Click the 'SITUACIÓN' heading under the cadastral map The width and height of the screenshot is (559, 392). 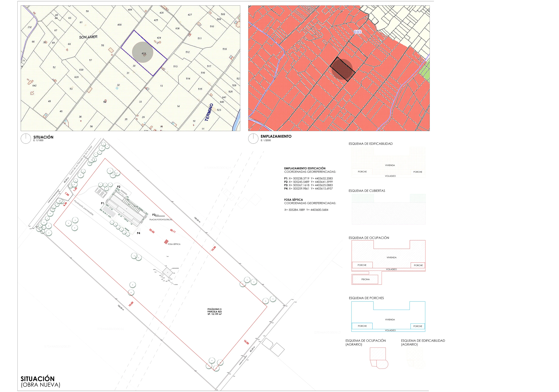pos(43,137)
